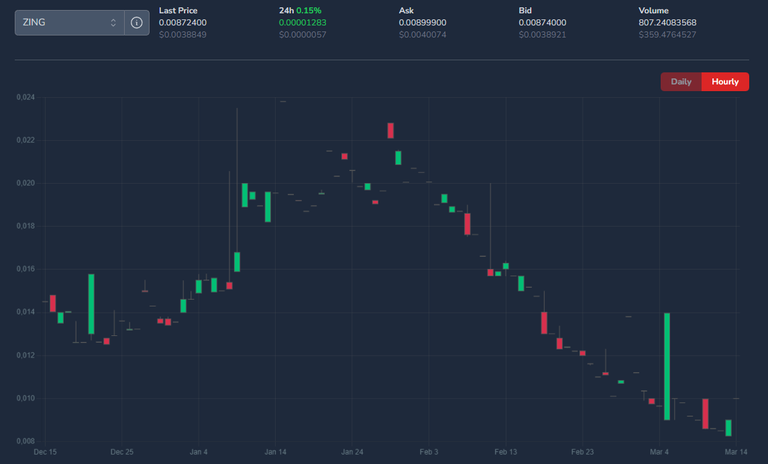This screenshot has width=768, height=464.
Task: Switch chart to Daily view
Action: (x=681, y=82)
